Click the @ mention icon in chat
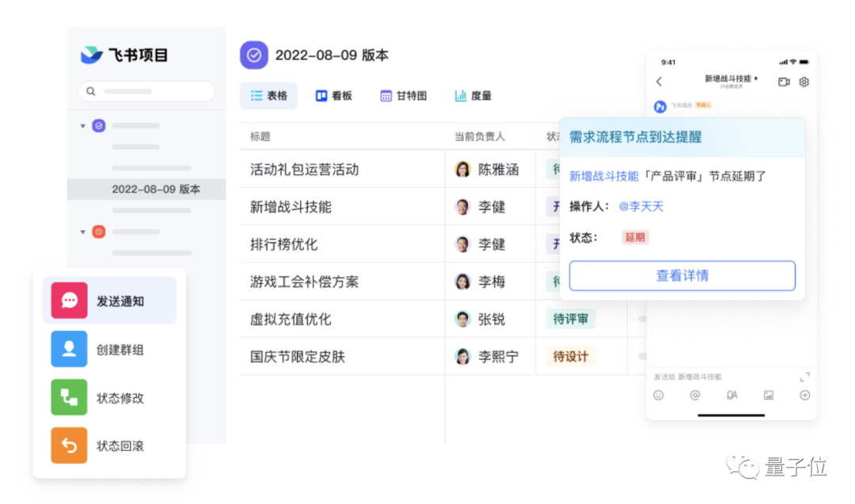 (x=695, y=396)
